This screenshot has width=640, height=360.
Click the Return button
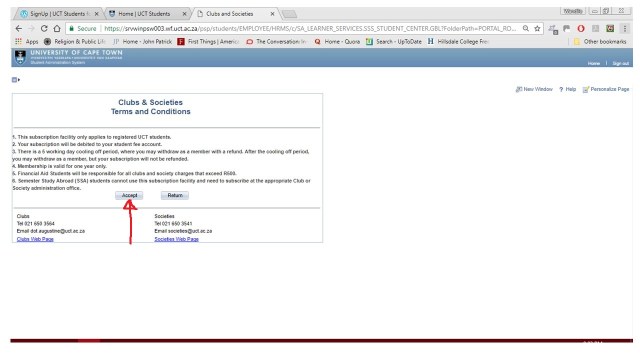[x=175, y=196]
